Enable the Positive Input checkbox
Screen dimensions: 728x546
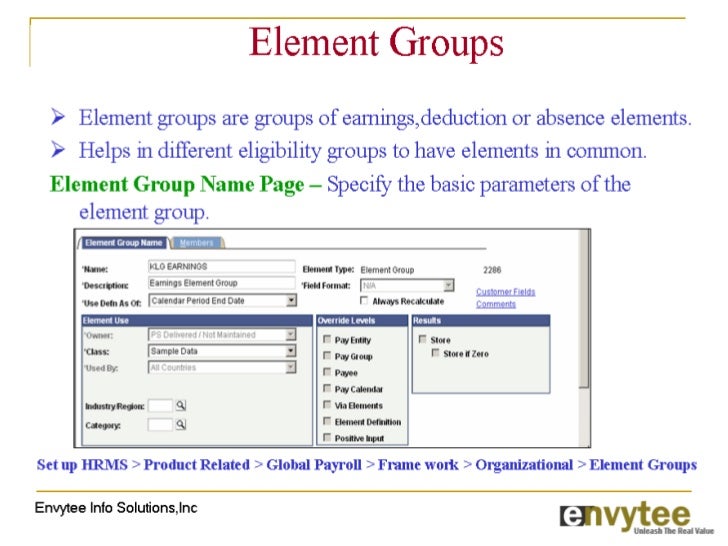point(327,437)
